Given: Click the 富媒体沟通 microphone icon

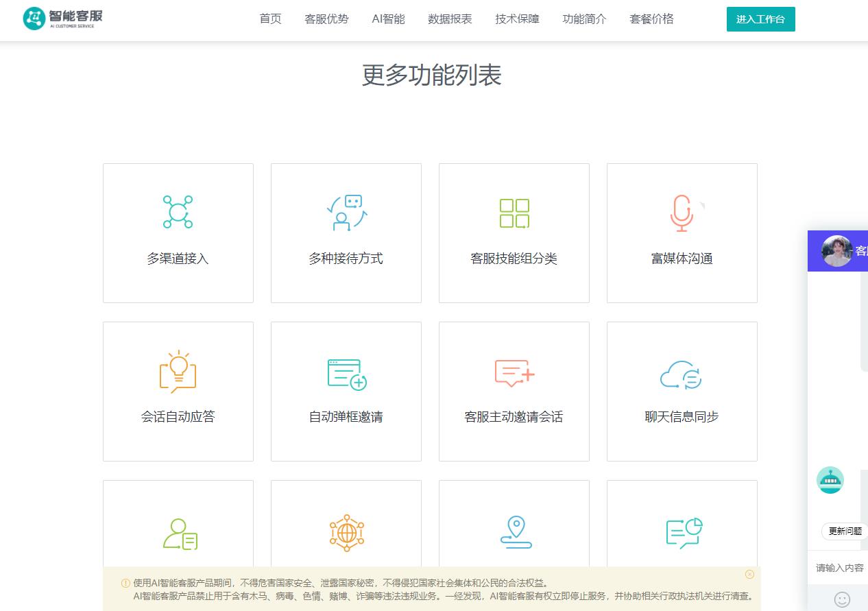Looking at the screenshot, I should (x=682, y=213).
